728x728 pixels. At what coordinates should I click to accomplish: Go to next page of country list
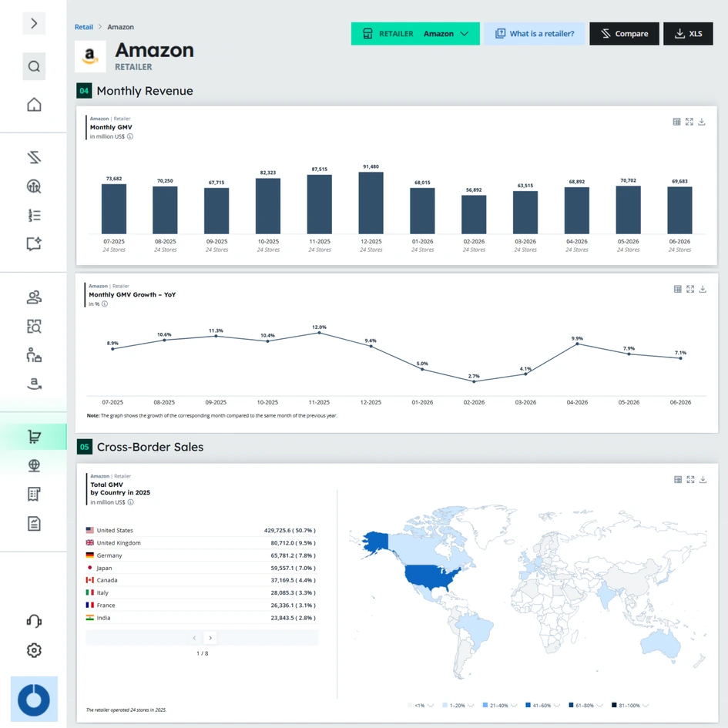click(210, 638)
